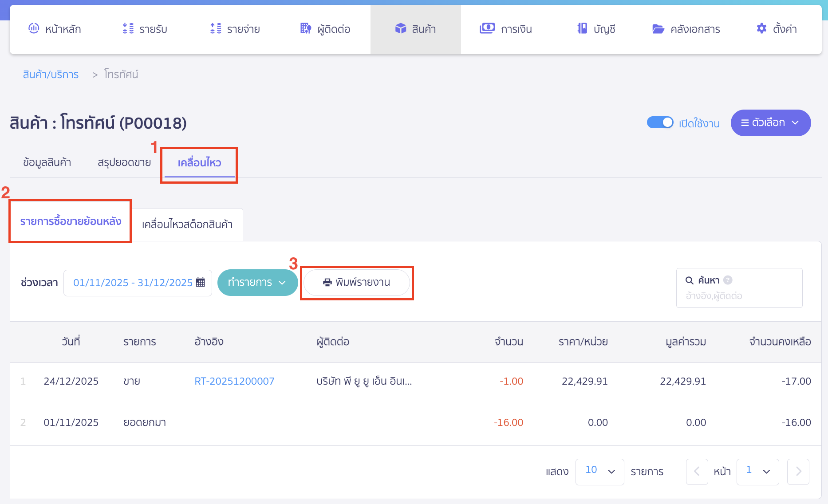Click the calendar icon in date range
Viewport: 828px width, 504px height.
click(x=201, y=282)
